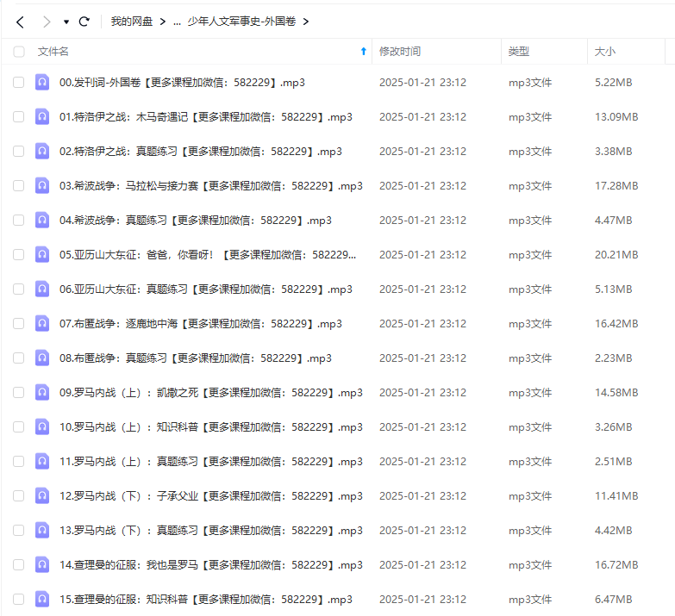The width and height of the screenshot is (675, 616).
Task: Click the 13.09MB size value
Action: coord(616,116)
